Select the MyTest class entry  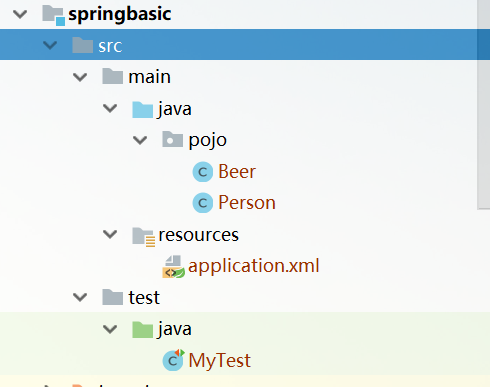[220, 360]
